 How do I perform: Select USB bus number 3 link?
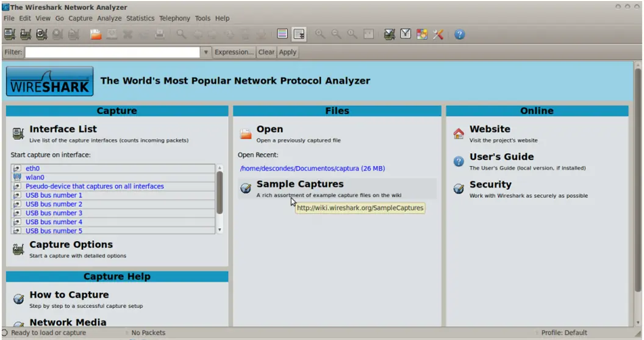coord(54,213)
